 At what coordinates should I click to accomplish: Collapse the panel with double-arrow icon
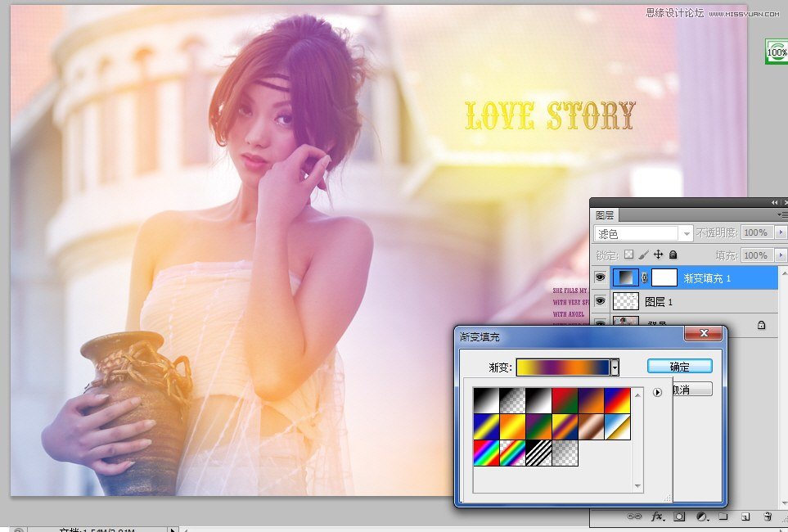(774, 202)
